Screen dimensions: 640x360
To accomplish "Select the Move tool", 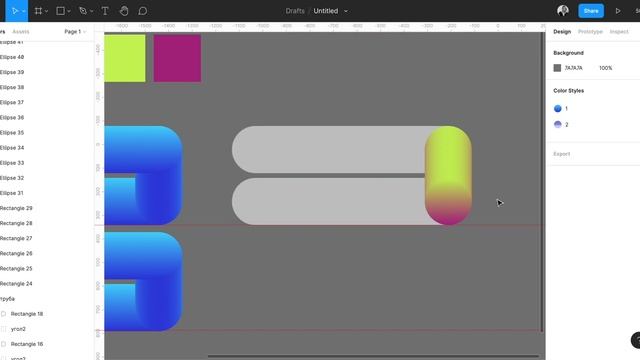I will point(15,11).
